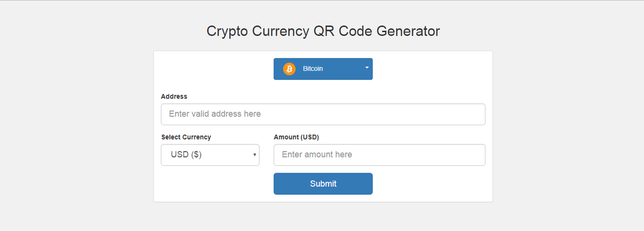
Task: Focus the Amount (USD) input field
Action: (379, 155)
